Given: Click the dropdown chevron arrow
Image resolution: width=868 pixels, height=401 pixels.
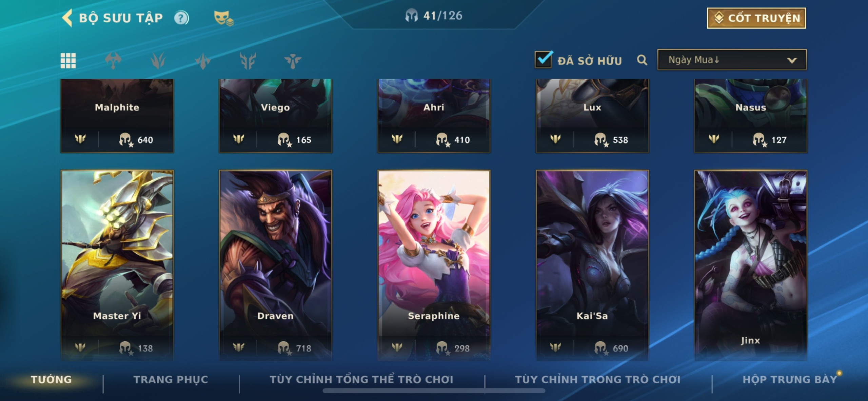Looking at the screenshot, I should tap(792, 60).
